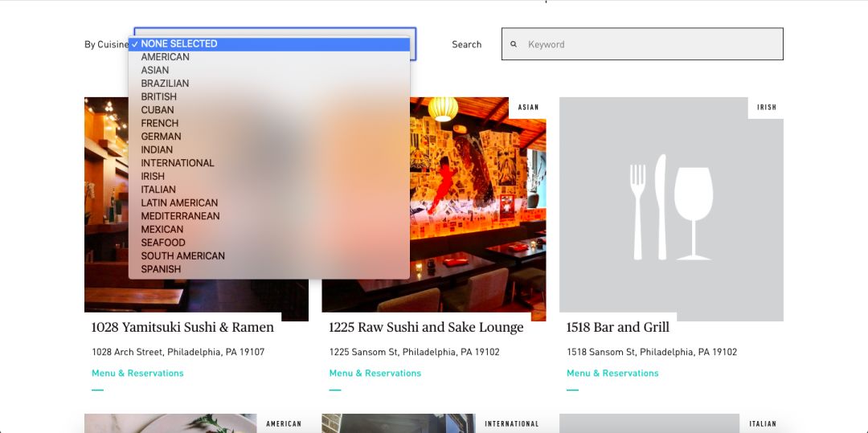Open Menu & Reservations for 1225 Raw Sushi
The height and width of the screenshot is (433, 868).
(375, 374)
